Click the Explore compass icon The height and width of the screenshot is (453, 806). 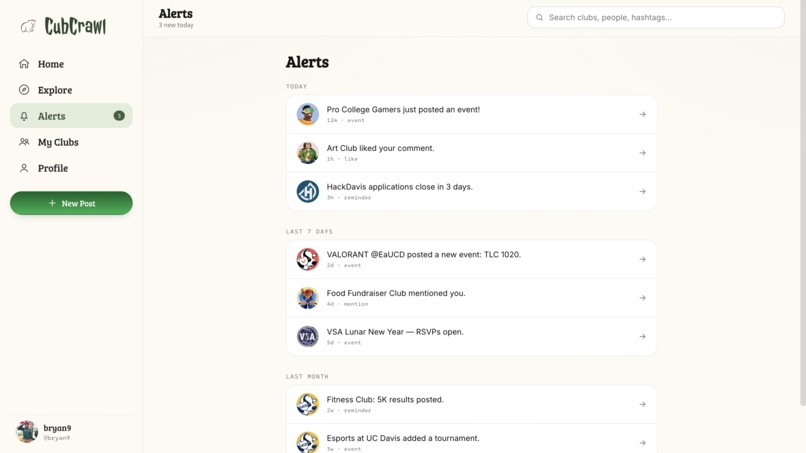point(24,89)
